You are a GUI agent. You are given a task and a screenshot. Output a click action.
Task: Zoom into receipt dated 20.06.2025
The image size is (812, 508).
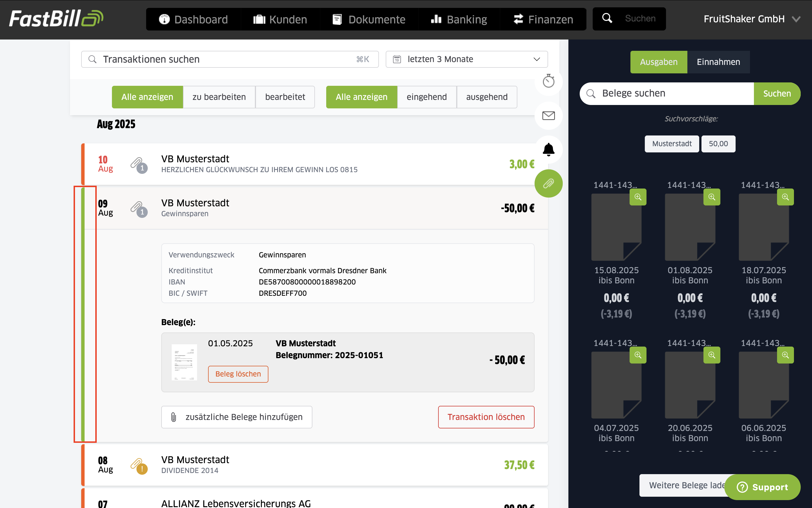coord(712,355)
